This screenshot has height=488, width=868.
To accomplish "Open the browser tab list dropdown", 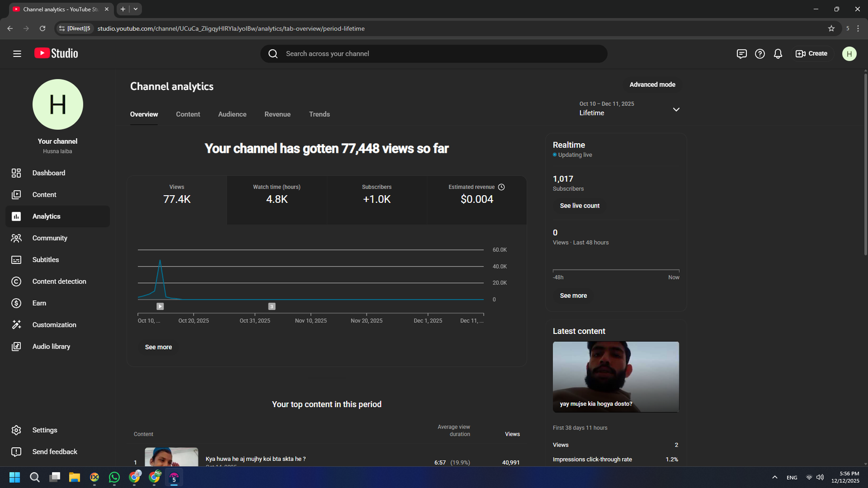I will [136, 9].
